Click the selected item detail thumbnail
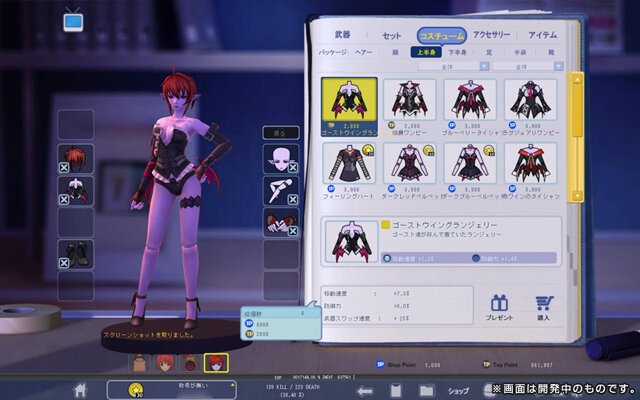Screen dimensions: 640x400 click(x=351, y=242)
